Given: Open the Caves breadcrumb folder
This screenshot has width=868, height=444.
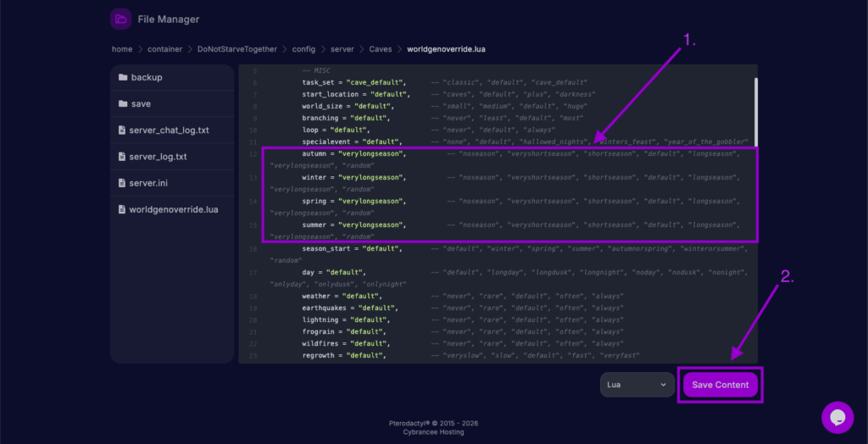Looking at the screenshot, I should pos(381,49).
